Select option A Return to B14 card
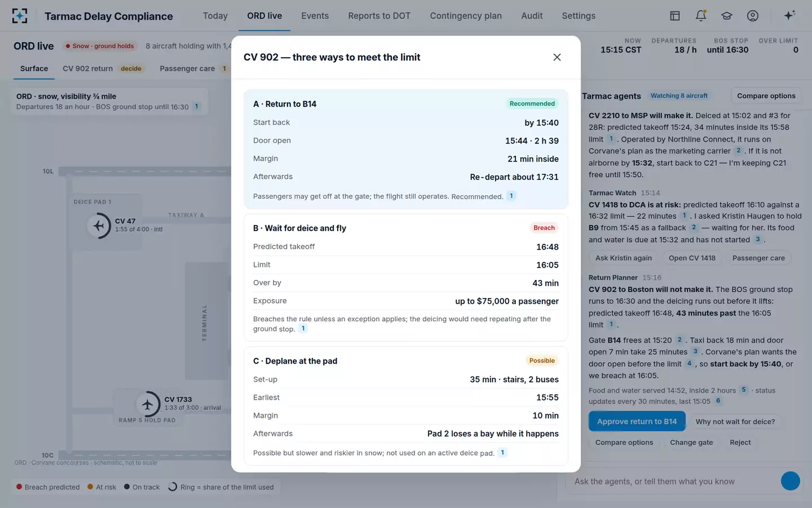 click(x=406, y=149)
